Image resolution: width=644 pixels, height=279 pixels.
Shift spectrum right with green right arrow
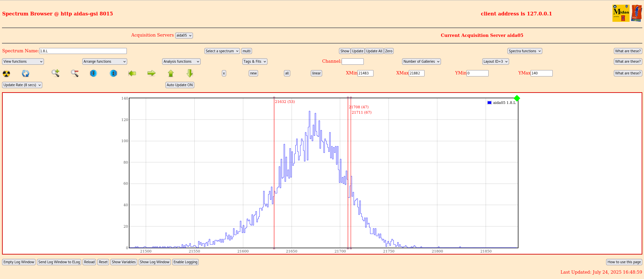[151, 73]
